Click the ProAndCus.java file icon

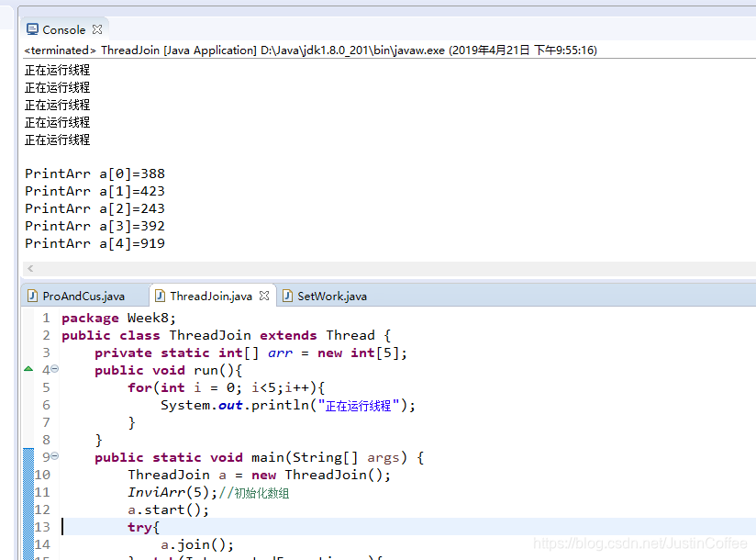(x=32, y=296)
